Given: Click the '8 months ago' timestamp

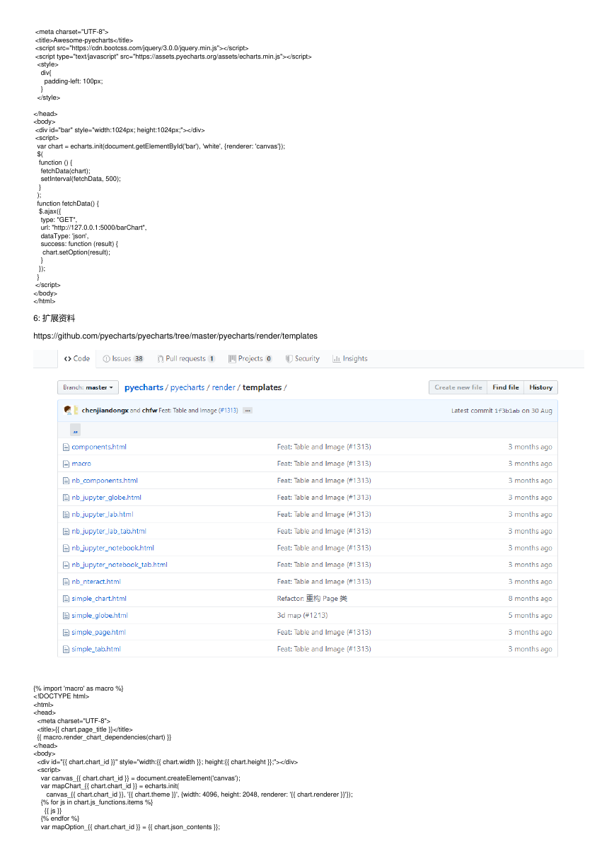Looking at the screenshot, I should (x=530, y=599).
